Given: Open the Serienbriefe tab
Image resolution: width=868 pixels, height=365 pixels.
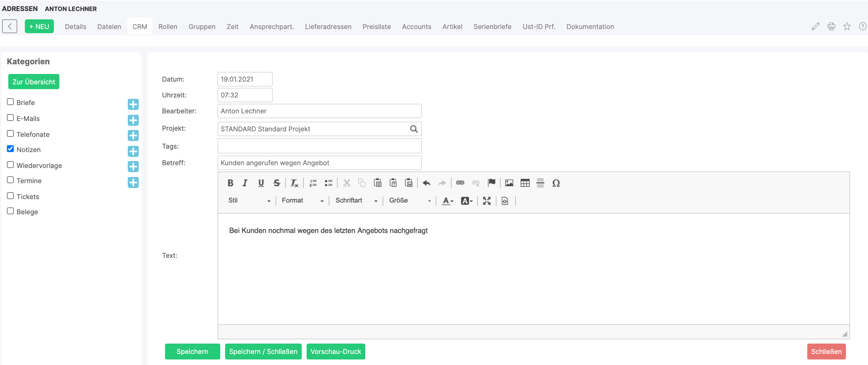Looking at the screenshot, I should click(492, 27).
